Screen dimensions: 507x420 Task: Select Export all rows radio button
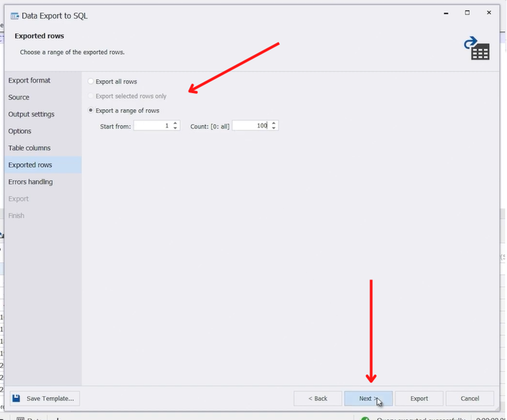pyautogui.click(x=91, y=81)
